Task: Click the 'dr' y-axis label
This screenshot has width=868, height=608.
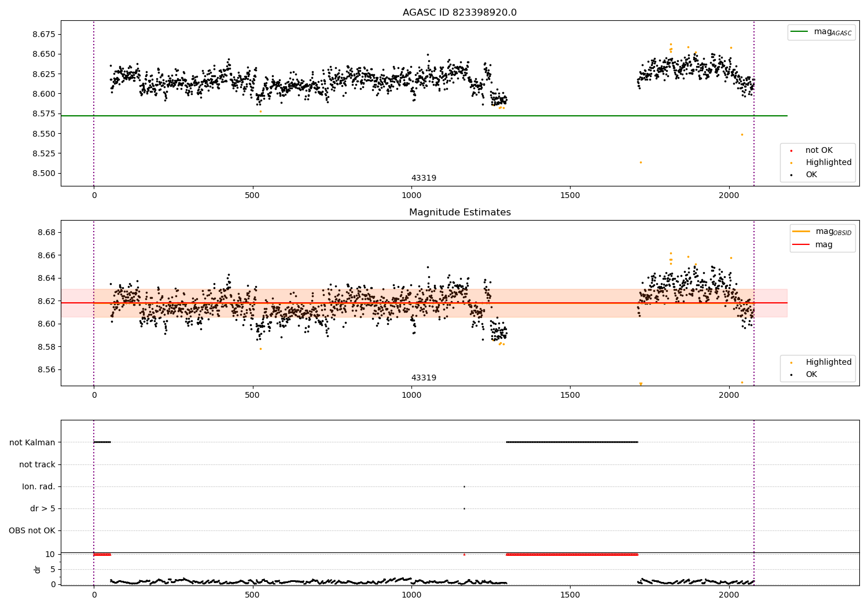Action: [x=38, y=569]
